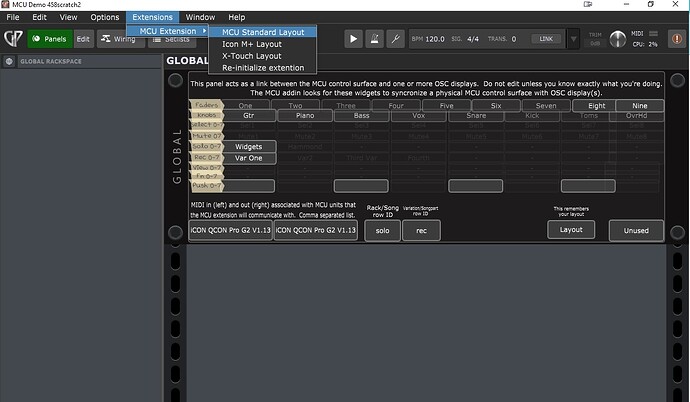Click the red alert panic icon
The image size is (690, 402).
(x=677, y=39)
